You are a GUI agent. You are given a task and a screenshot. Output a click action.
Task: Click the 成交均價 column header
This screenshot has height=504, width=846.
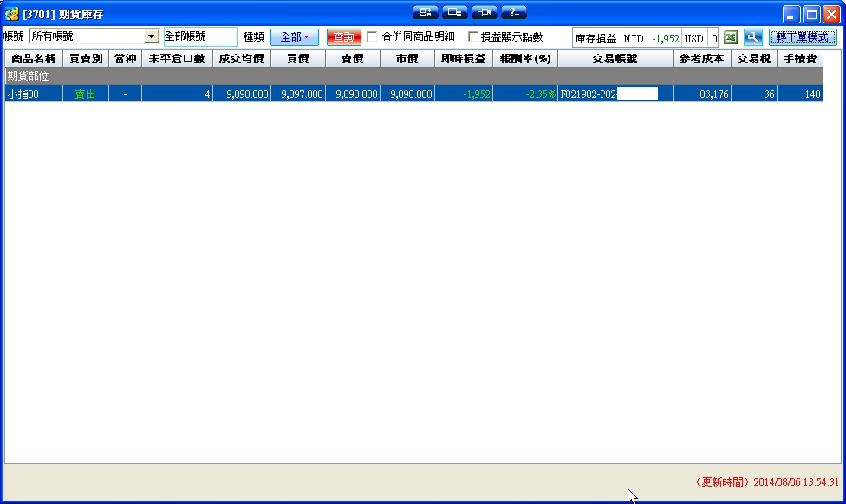[x=242, y=59]
